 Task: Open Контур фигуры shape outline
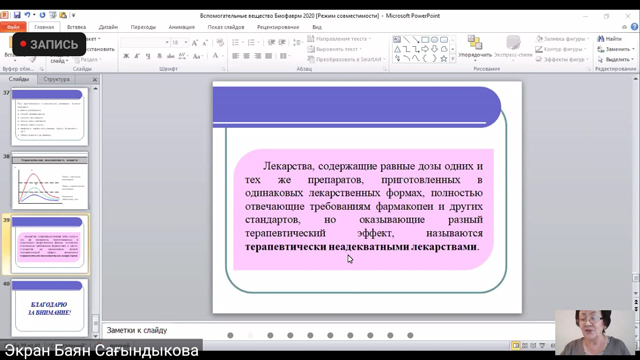[561, 49]
